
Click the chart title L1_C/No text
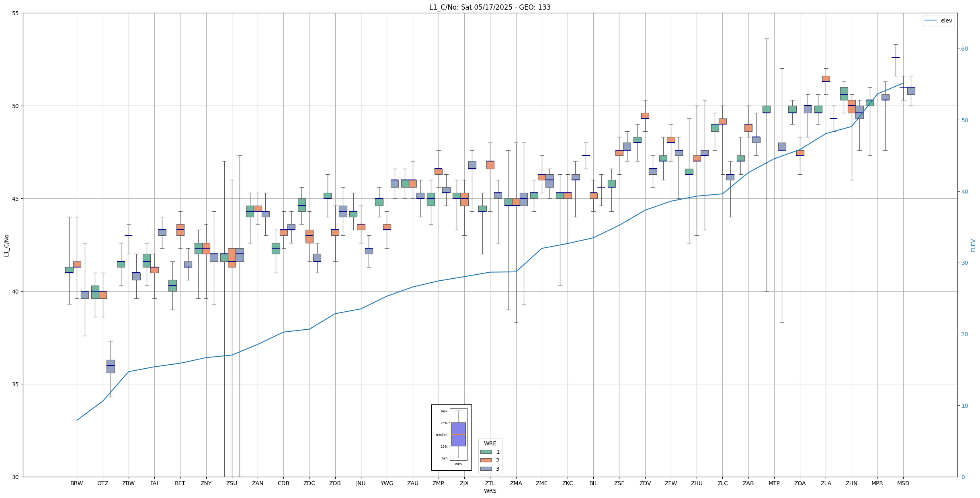click(x=490, y=7)
